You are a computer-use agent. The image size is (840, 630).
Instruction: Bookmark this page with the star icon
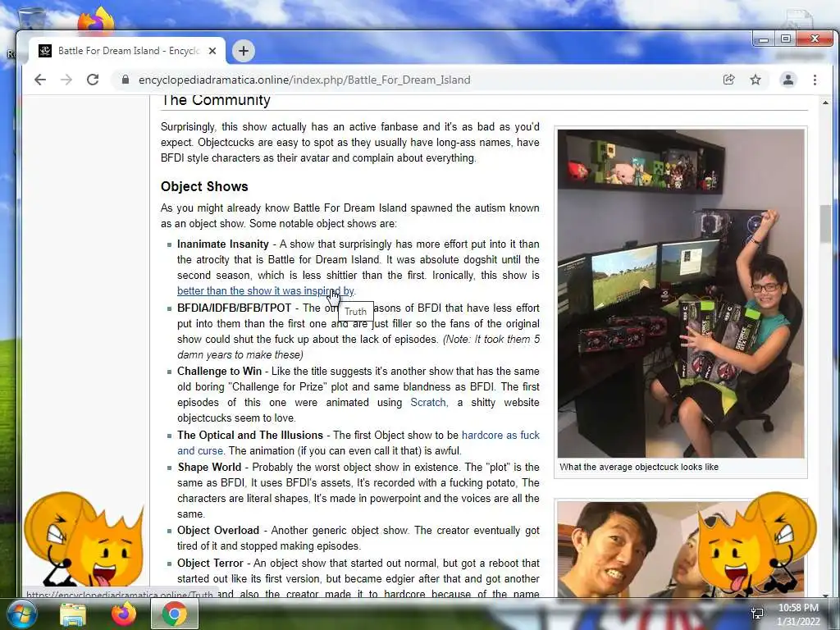(x=756, y=80)
